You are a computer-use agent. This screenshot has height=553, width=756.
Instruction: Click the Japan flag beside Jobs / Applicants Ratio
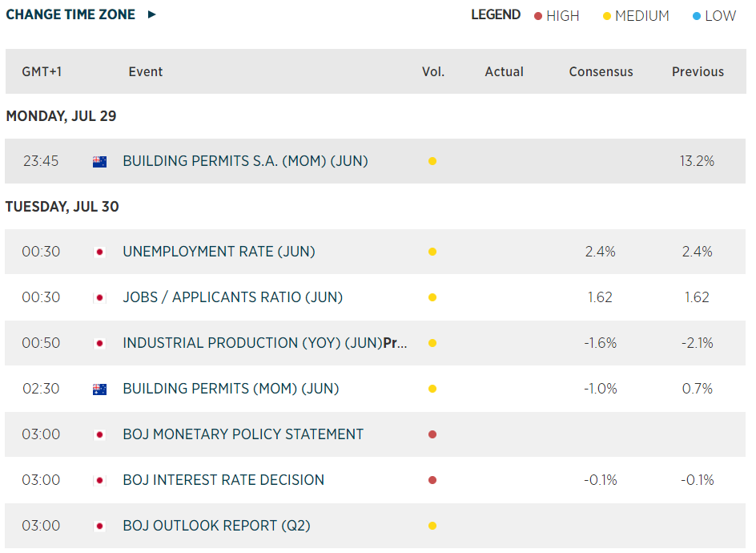(100, 297)
